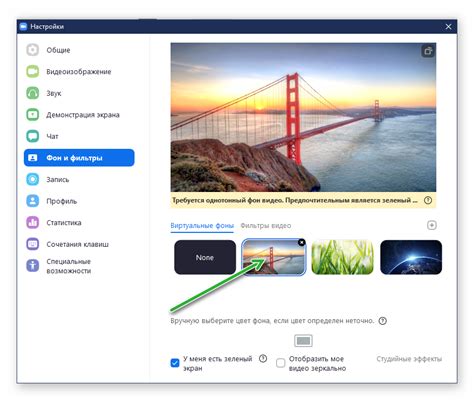Open Видеоизображение settings icon
Image resolution: width=474 pixels, height=400 pixels.
[x=33, y=71]
